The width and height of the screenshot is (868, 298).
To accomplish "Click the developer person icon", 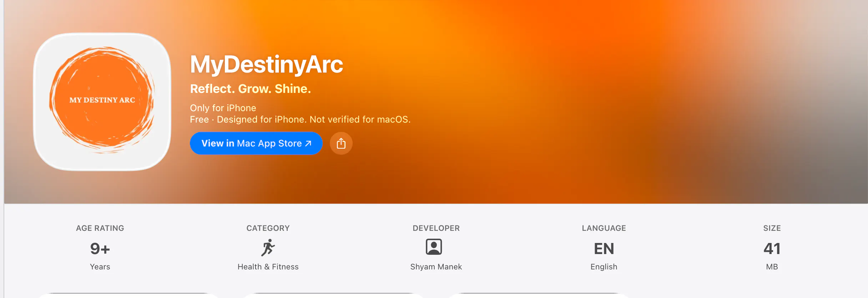I will click(x=434, y=247).
